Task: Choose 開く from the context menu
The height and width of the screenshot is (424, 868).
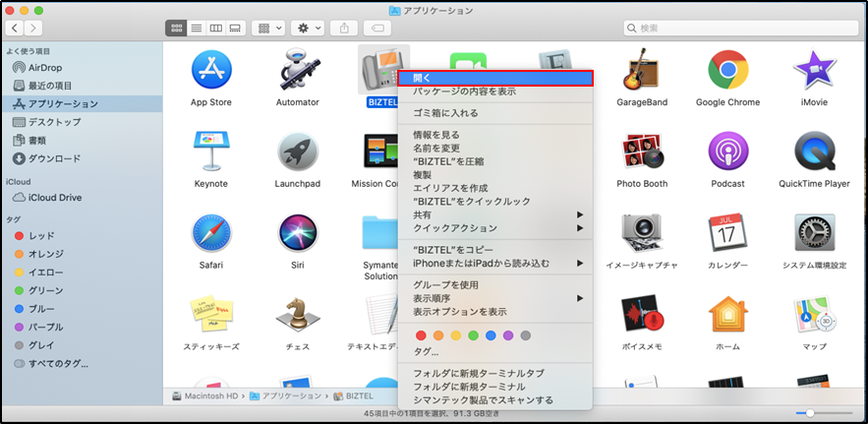Action: [494, 78]
